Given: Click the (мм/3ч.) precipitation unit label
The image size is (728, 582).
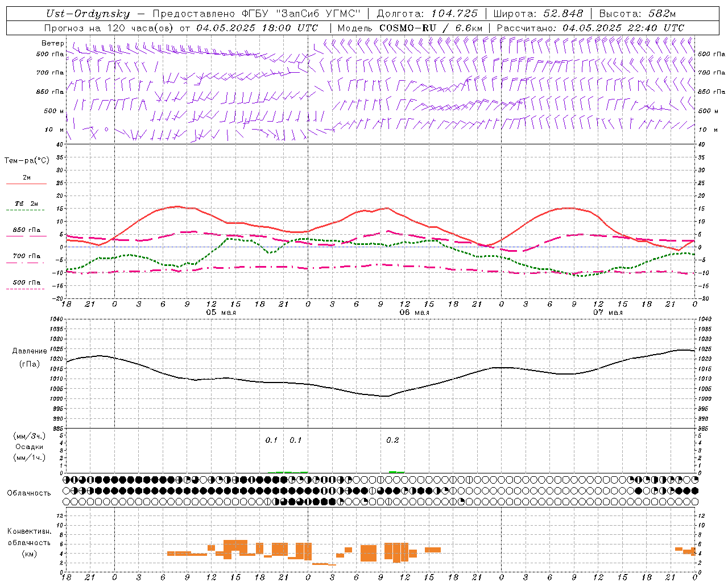Looking at the screenshot, I should coord(30,436).
